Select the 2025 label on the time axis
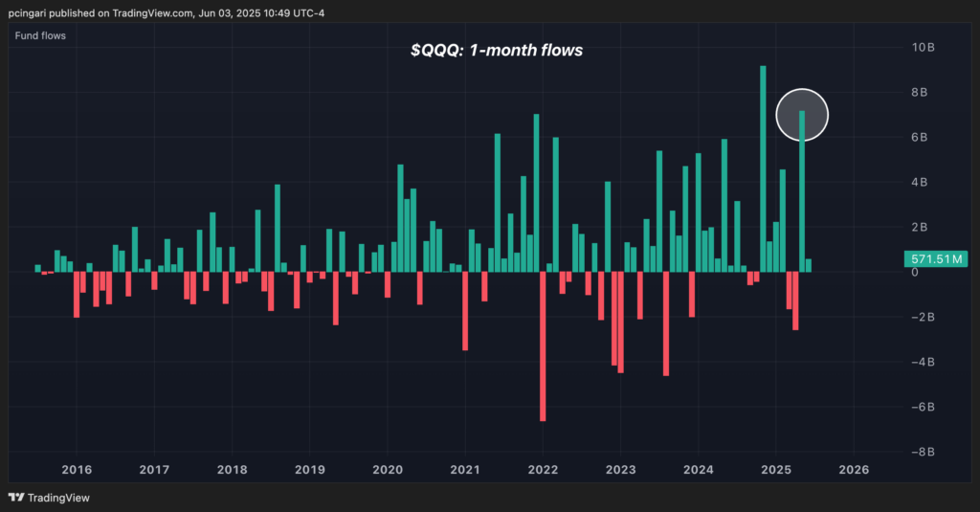This screenshot has height=512, width=980. 775,470
